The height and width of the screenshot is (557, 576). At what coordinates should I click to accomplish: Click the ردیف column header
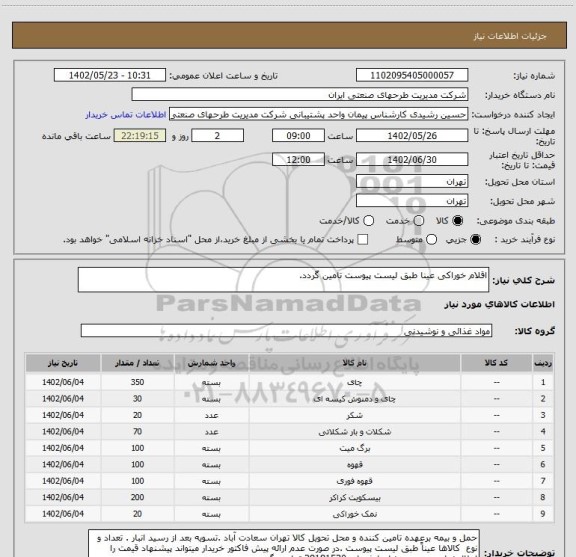[x=543, y=363]
